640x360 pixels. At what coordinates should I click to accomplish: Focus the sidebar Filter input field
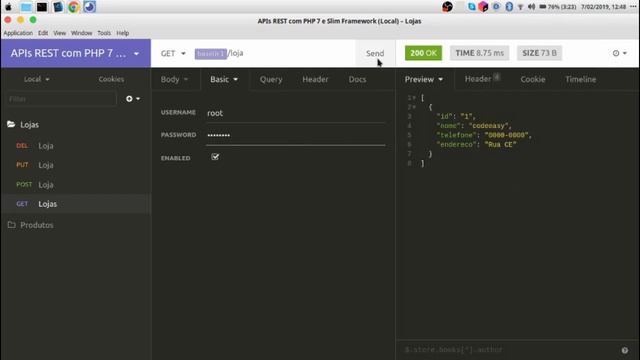(61, 99)
